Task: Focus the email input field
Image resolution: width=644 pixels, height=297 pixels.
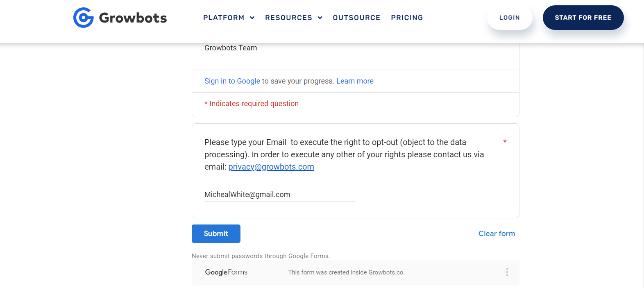Action: click(x=280, y=195)
